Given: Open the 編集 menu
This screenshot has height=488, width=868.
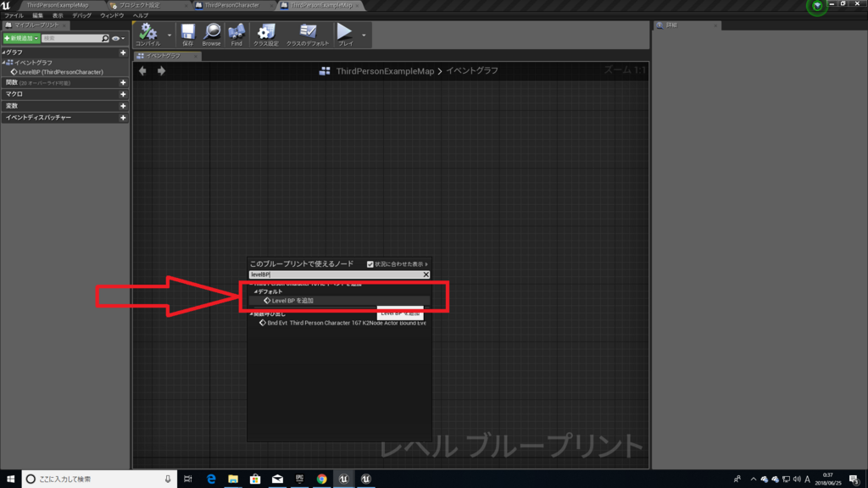Looking at the screenshot, I should click(37, 15).
